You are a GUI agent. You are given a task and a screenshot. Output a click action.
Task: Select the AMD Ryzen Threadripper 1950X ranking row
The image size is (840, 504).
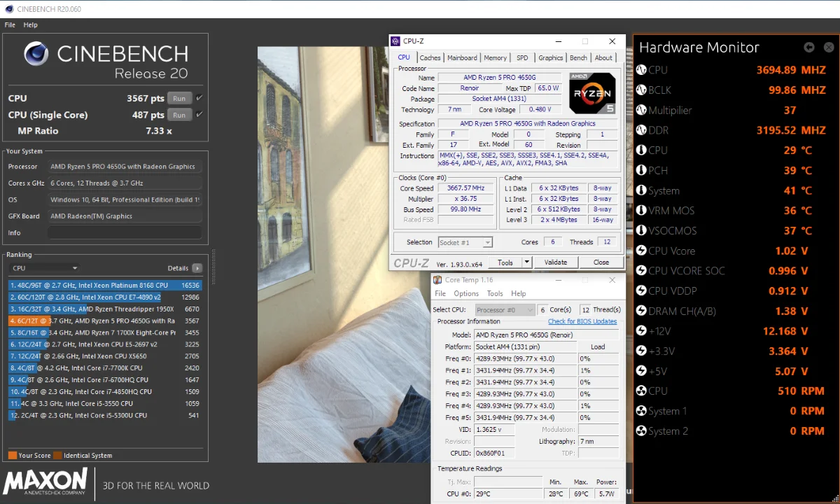click(105, 309)
